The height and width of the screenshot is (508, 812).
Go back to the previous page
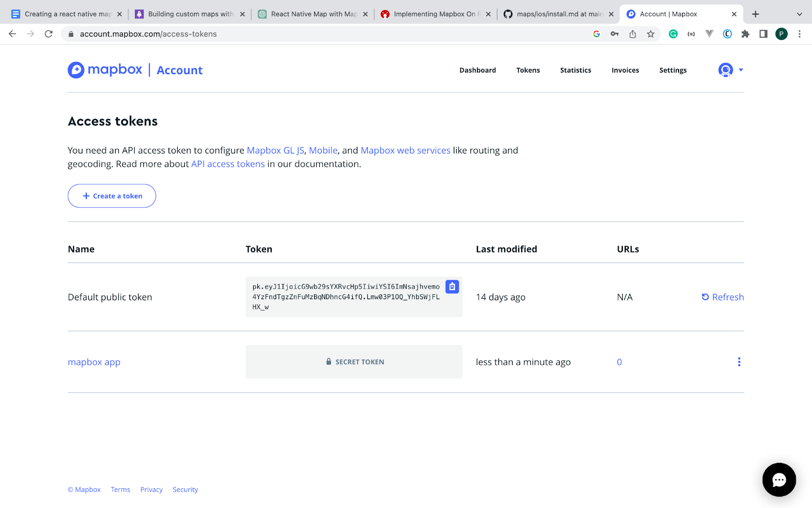click(x=13, y=34)
